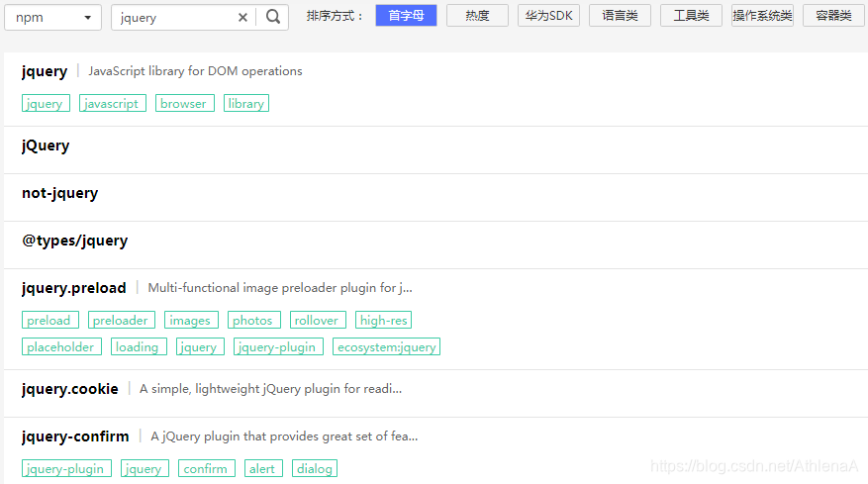The height and width of the screenshot is (484, 868).
Task: Click 'JavaScript library for DOM operations' description
Action: pos(195,71)
